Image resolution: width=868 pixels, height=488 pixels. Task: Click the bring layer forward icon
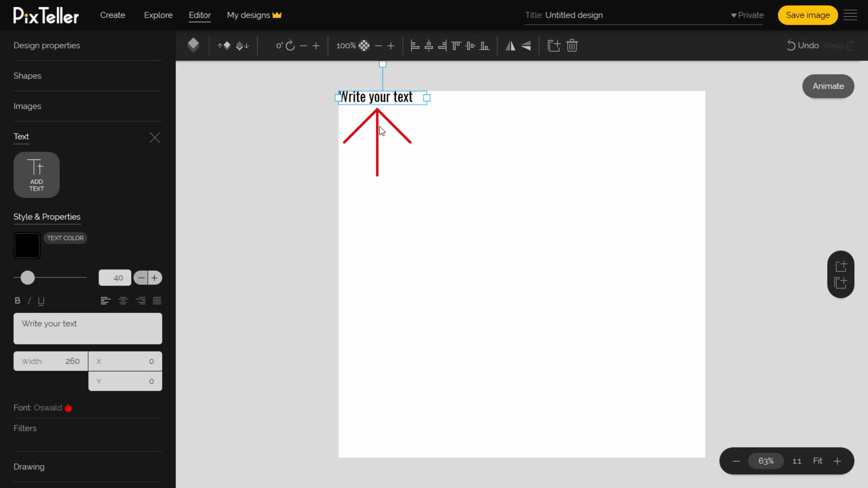coord(224,46)
